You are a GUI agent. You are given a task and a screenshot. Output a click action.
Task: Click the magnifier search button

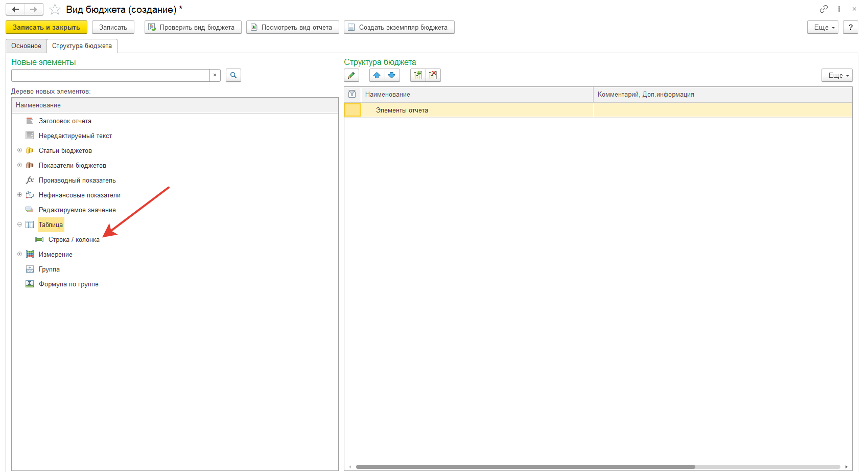click(233, 76)
